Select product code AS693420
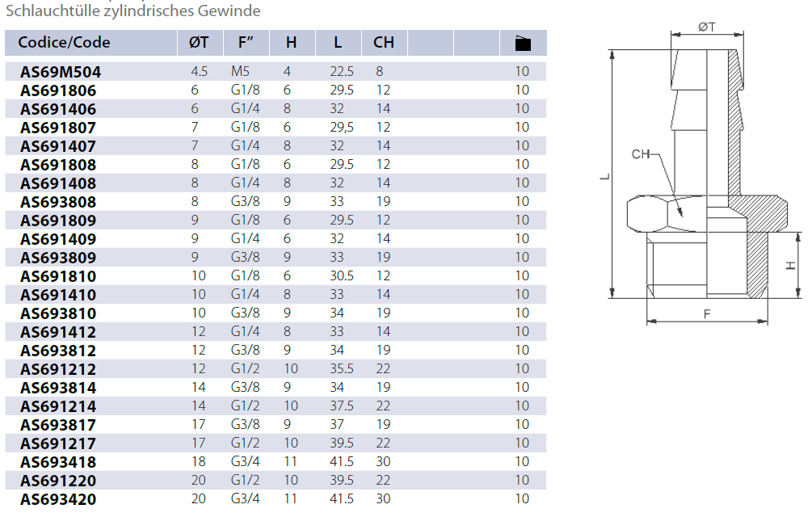Screen dimensions: 812x517 58,499
